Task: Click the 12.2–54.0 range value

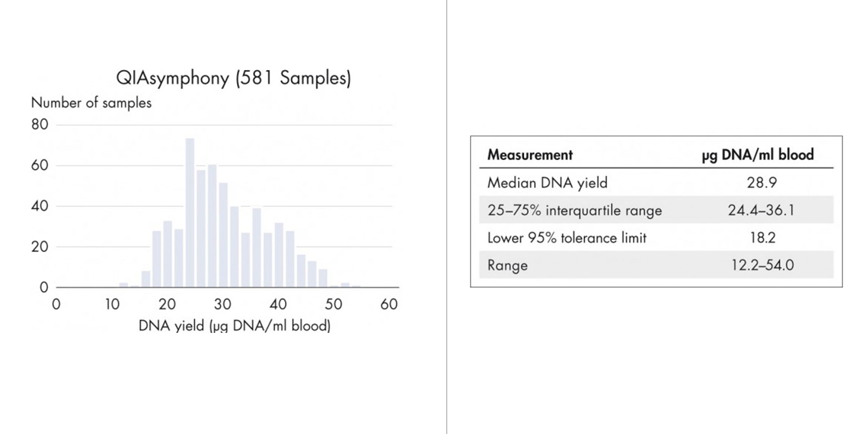Action: [763, 265]
